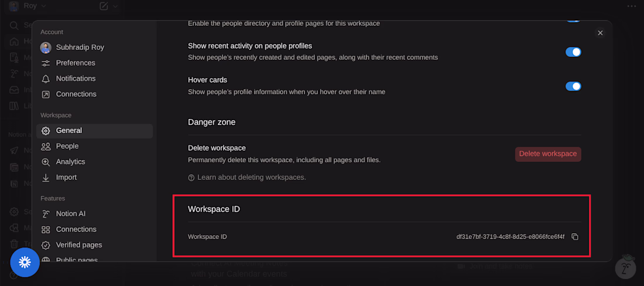Open Learn about deleting workspaces link
644x286 pixels.
[x=251, y=178]
